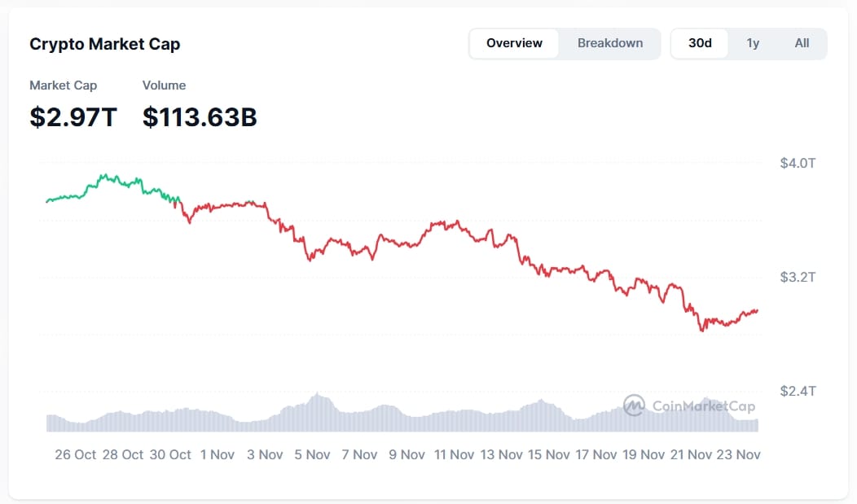857x504 pixels.
Task: Click the Volume label above the chart
Action: point(164,85)
